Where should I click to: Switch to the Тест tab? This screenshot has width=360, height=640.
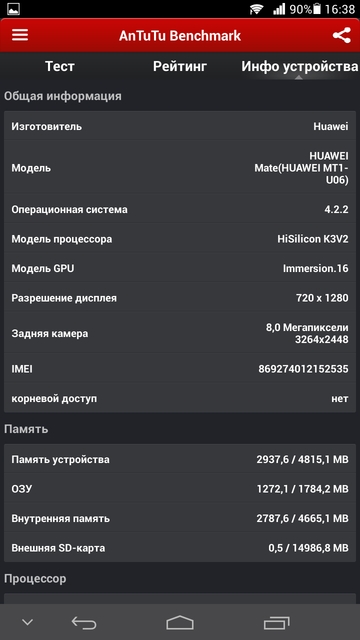pos(60,66)
